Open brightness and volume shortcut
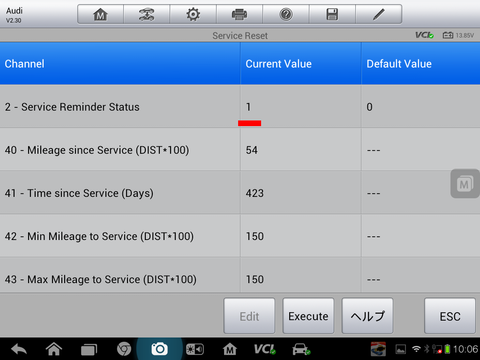 tap(195, 349)
